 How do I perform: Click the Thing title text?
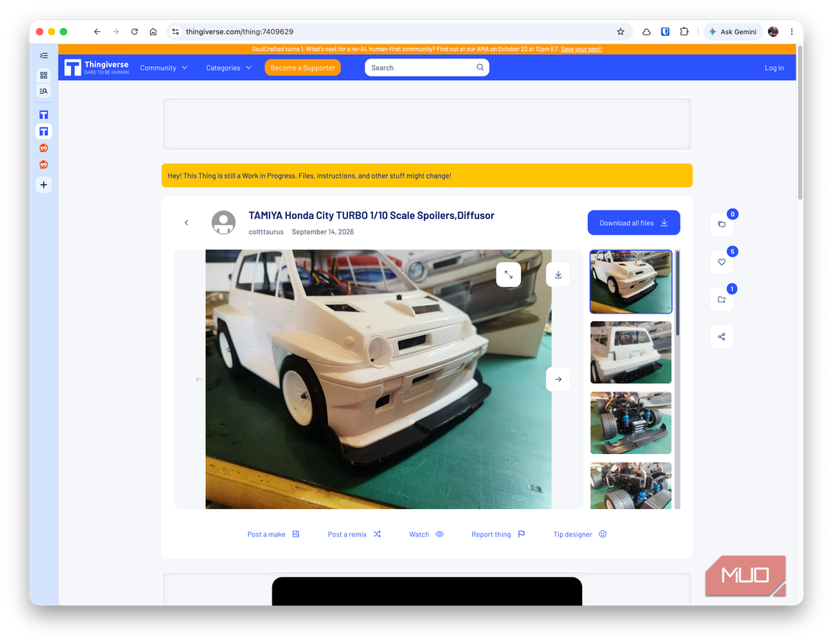pos(371,216)
